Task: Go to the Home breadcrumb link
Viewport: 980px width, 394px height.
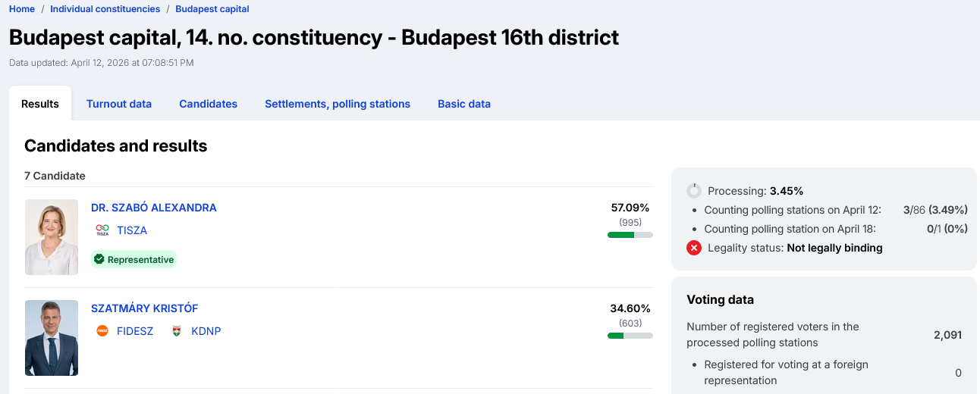Action: [x=22, y=9]
